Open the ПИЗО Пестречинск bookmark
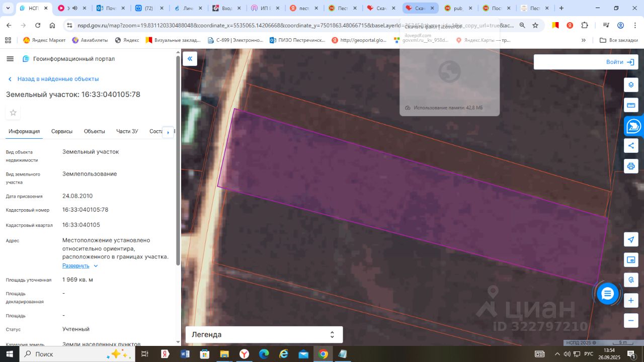This screenshot has height=362, width=644. [297, 40]
